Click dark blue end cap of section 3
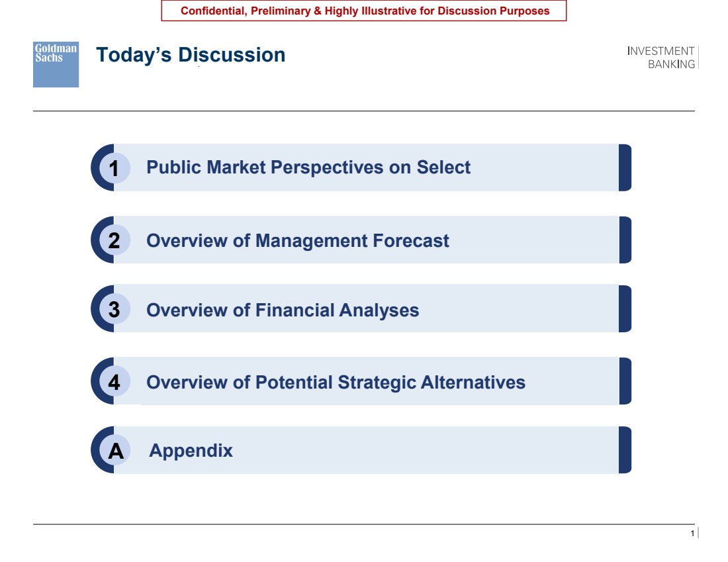 pyautogui.click(x=625, y=309)
